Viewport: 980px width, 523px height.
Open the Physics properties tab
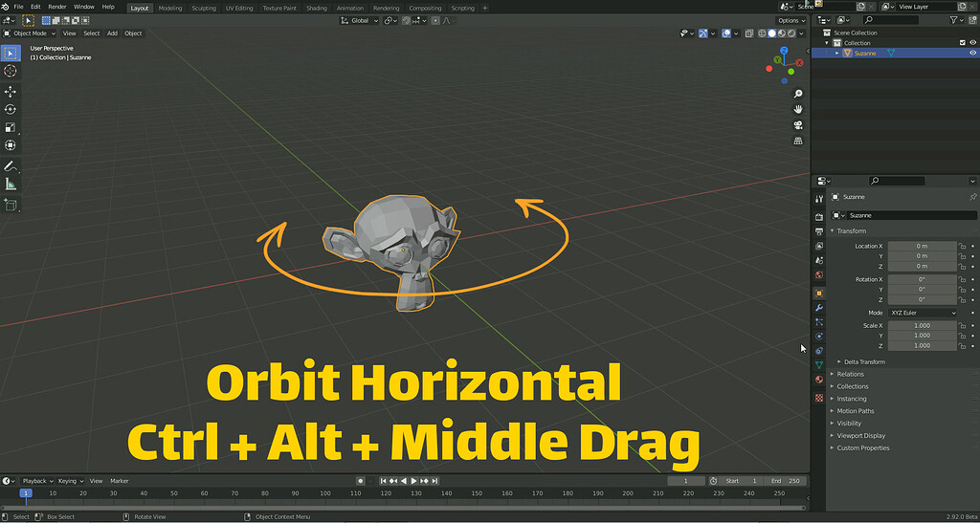pyautogui.click(x=819, y=337)
